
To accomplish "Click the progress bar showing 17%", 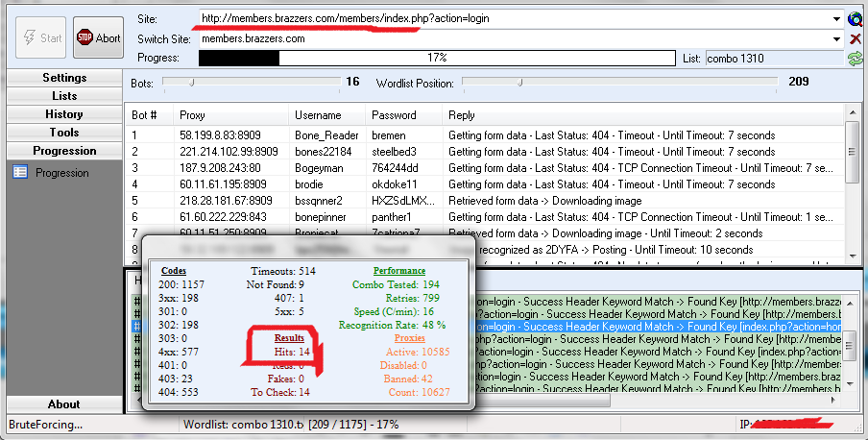I will pos(437,58).
